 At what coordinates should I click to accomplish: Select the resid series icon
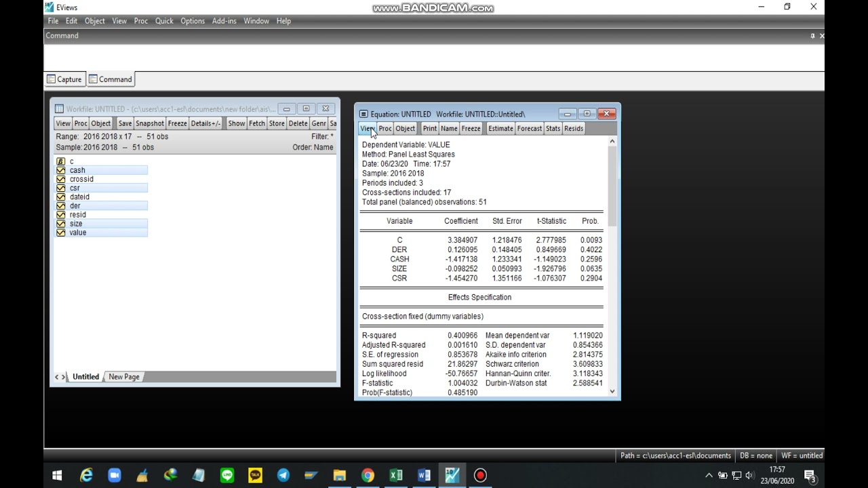(61, 214)
